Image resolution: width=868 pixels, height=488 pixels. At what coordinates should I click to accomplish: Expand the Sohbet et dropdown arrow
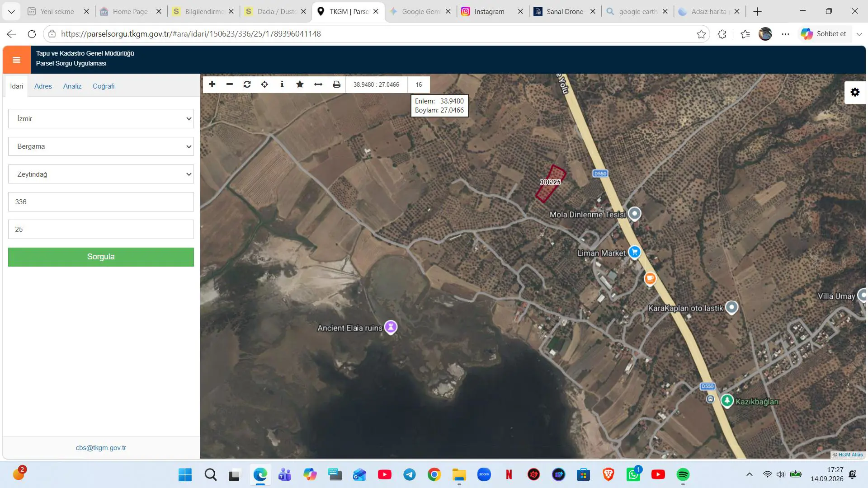pos(859,34)
